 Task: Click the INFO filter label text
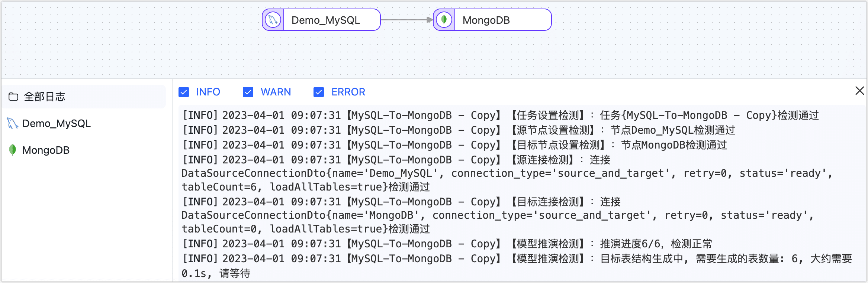tap(208, 92)
